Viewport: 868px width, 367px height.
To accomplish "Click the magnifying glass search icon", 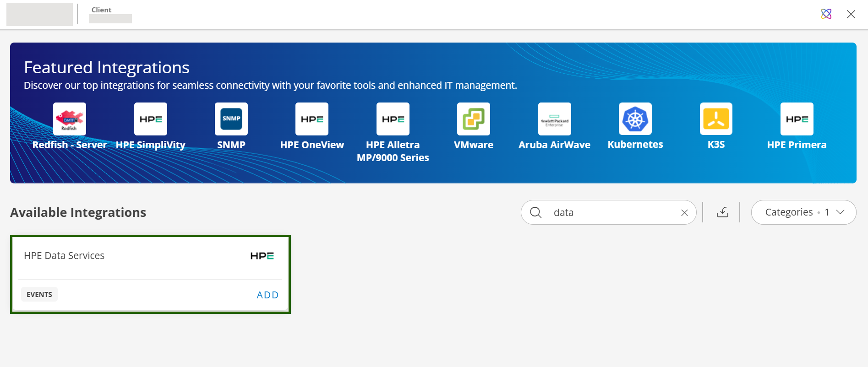I will coord(535,212).
